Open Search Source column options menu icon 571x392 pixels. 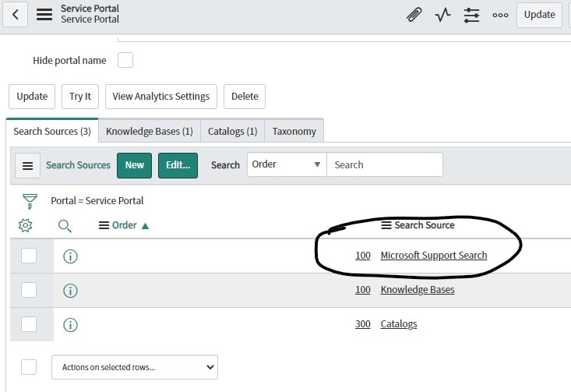386,225
